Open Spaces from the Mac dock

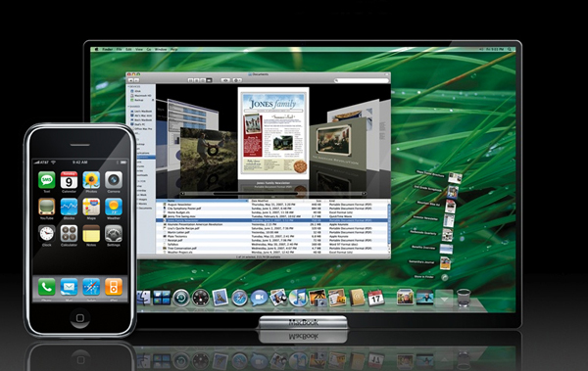(162, 298)
